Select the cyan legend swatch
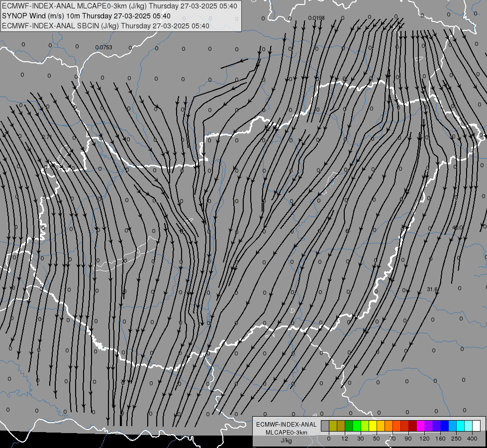 pos(461,426)
